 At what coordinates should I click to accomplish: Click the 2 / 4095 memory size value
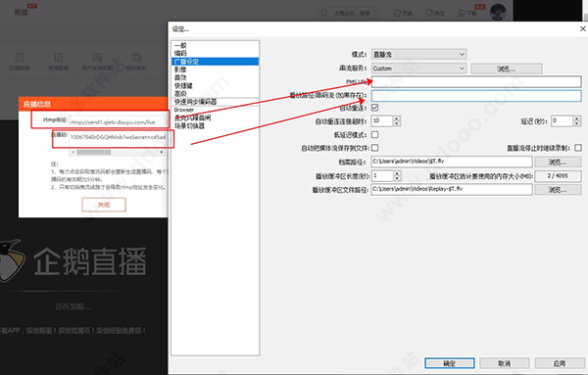(558, 175)
